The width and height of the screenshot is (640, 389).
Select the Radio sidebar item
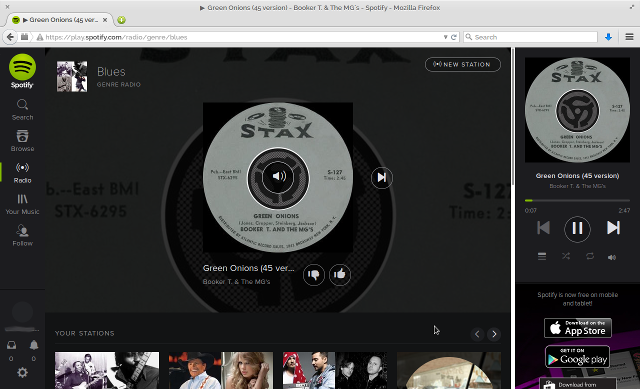[x=22, y=173]
